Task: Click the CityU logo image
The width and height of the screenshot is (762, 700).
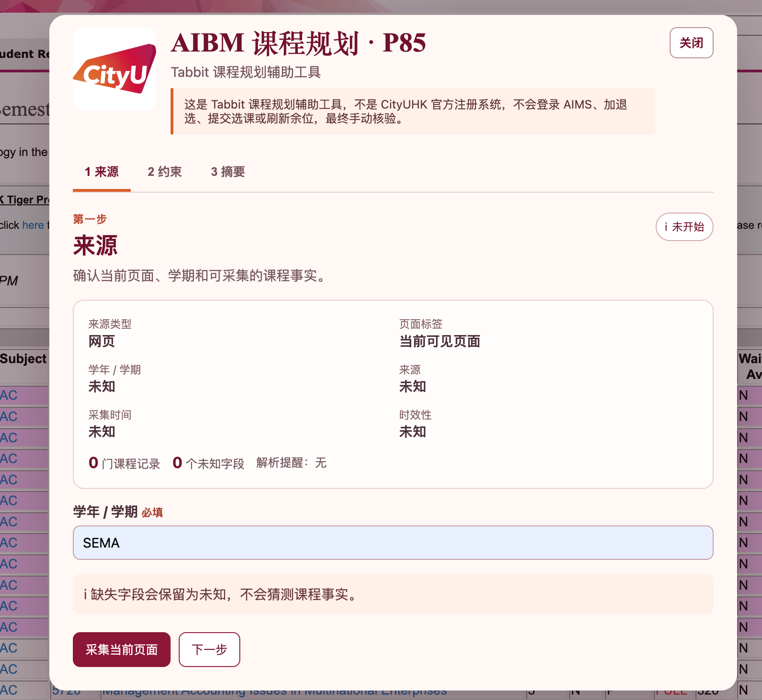Action: 114,69
